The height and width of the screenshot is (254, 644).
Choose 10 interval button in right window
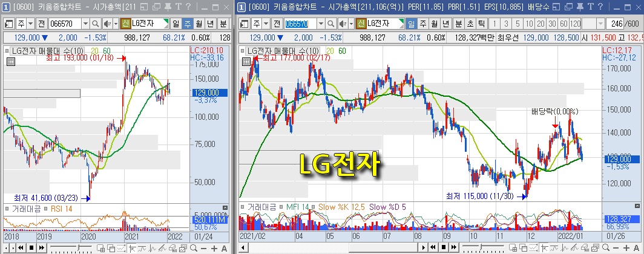[530, 24]
